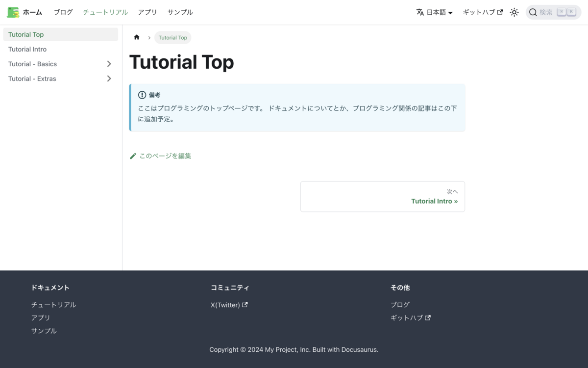Viewport: 588px width, 368px height.
Task: Open the ホーム home title link
Action: [x=32, y=12]
